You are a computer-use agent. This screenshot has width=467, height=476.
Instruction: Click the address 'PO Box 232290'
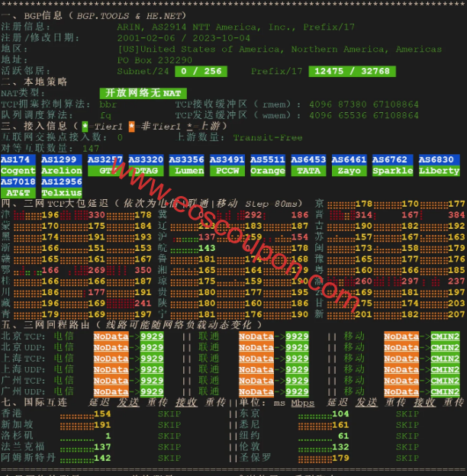[155, 60]
